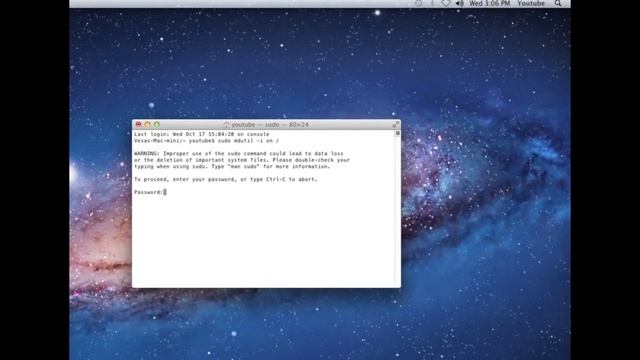Close the Terminal window
This screenshot has height=360, width=640.
pyautogui.click(x=138, y=124)
